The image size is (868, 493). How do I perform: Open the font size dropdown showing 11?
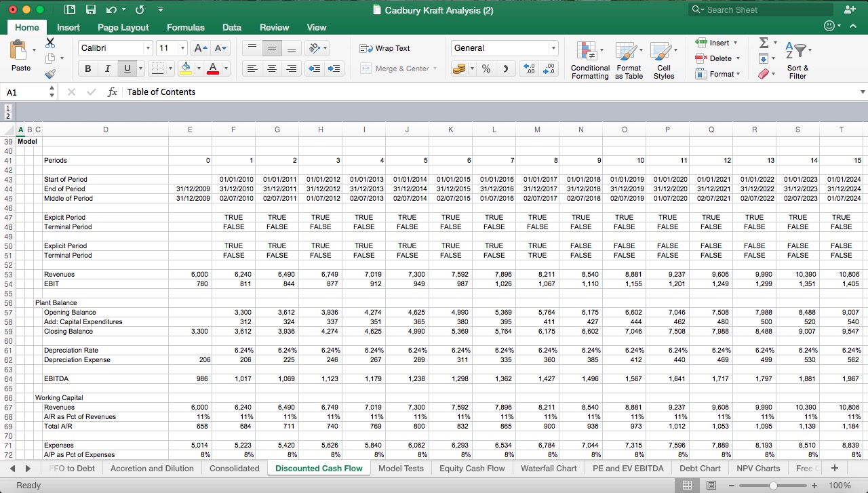(x=182, y=48)
